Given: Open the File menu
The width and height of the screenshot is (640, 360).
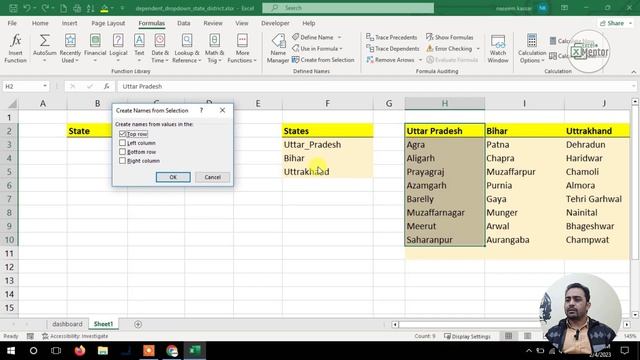Looking at the screenshot, I should [12, 23].
